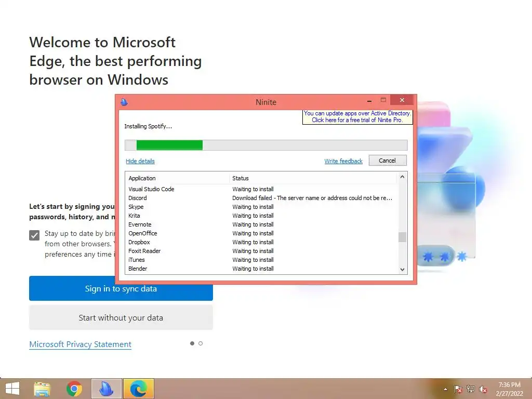Select the Evernote row
532x399 pixels.
click(261, 224)
